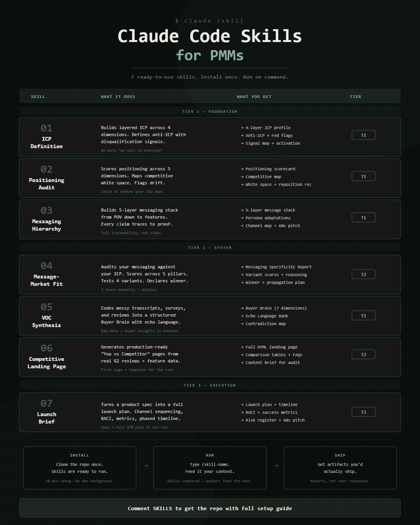Viewport: 420px width, 525px height.
Task: Click the arrow between Run and Ship
Action: (x=276, y=465)
